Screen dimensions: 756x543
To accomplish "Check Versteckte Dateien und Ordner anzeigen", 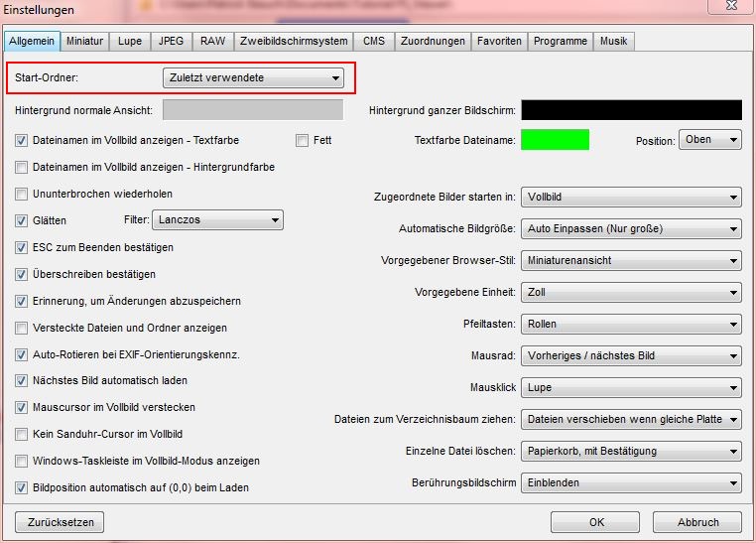I will [22, 328].
